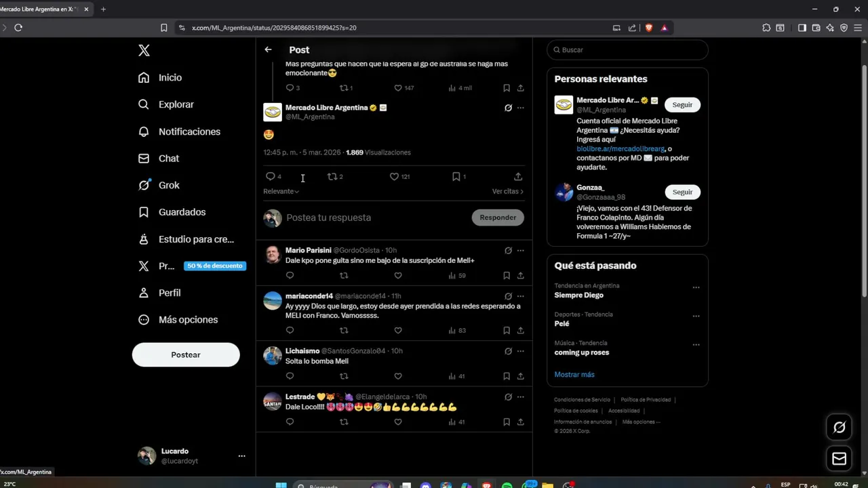Open Política de Privacidad footer link
The height and width of the screenshot is (488, 868).
point(645,400)
